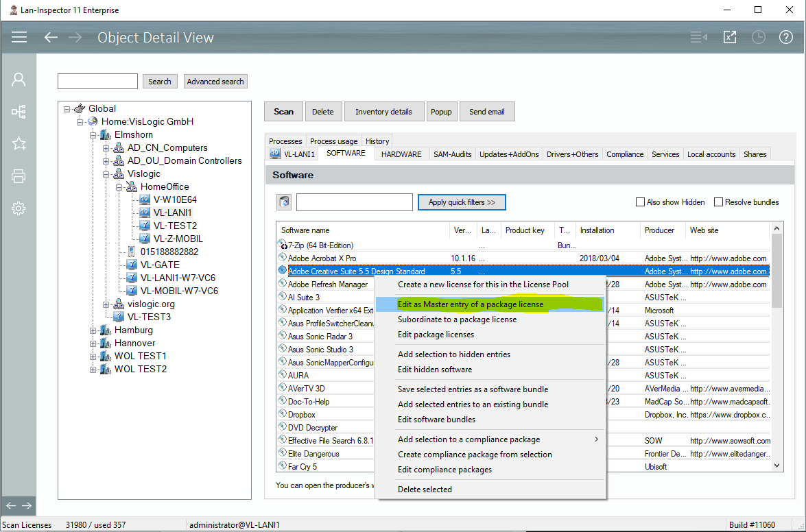Switch to the HARDWARE tab
Image resolution: width=806 pixels, height=532 pixels.
tap(401, 154)
